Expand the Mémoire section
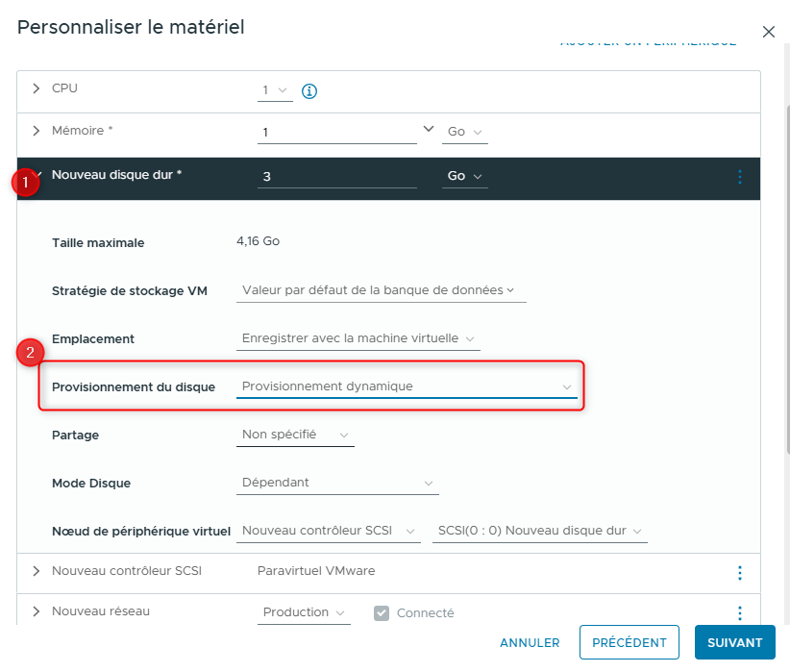The width and height of the screenshot is (790, 672). click(37, 131)
